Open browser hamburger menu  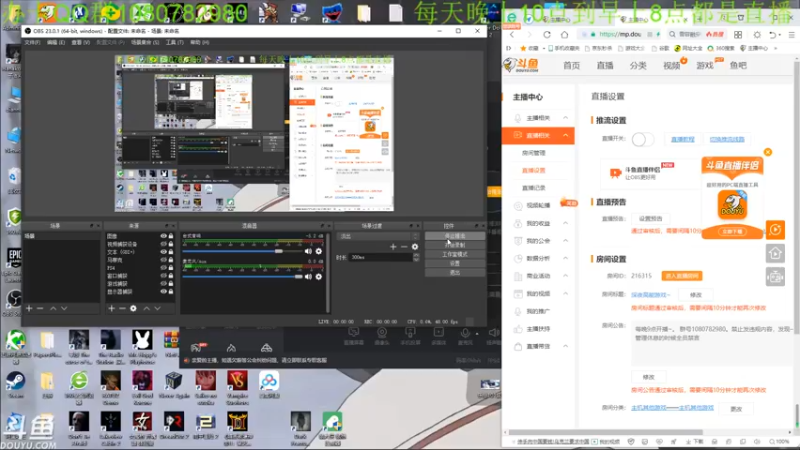click(x=791, y=35)
